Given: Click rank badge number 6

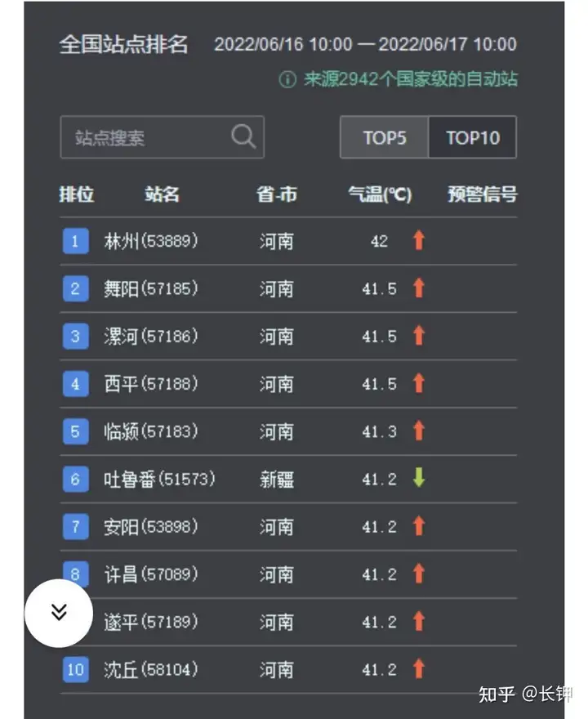Looking at the screenshot, I should pyautogui.click(x=76, y=479).
